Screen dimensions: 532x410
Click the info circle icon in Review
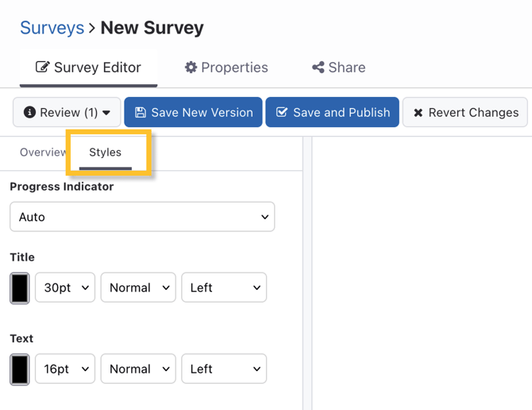(x=29, y=113)
